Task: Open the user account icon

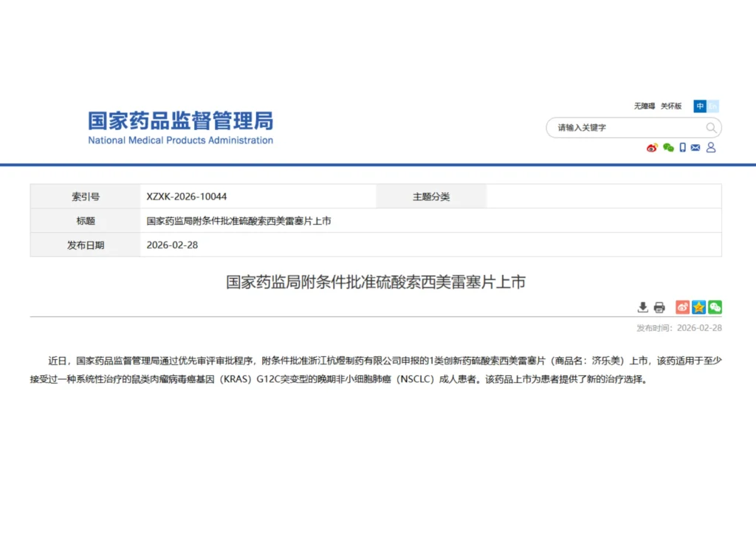Action: 709,148
